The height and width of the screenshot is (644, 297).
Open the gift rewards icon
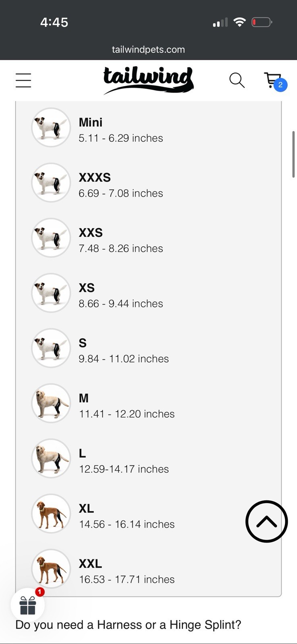pyautogui.click(x=28, y=605)
